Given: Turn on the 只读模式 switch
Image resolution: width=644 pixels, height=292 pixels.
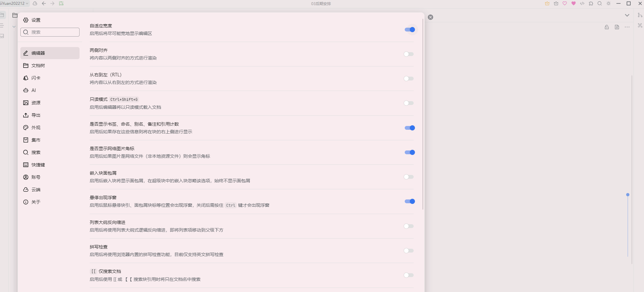Looking at the screenshot, I should click(x=409, y=103).
